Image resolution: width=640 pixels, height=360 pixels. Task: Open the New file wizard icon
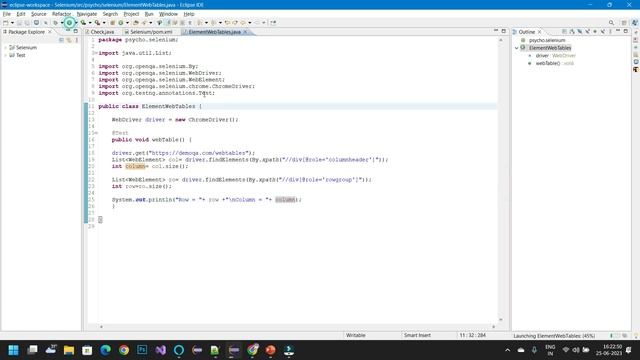point(5,22)
